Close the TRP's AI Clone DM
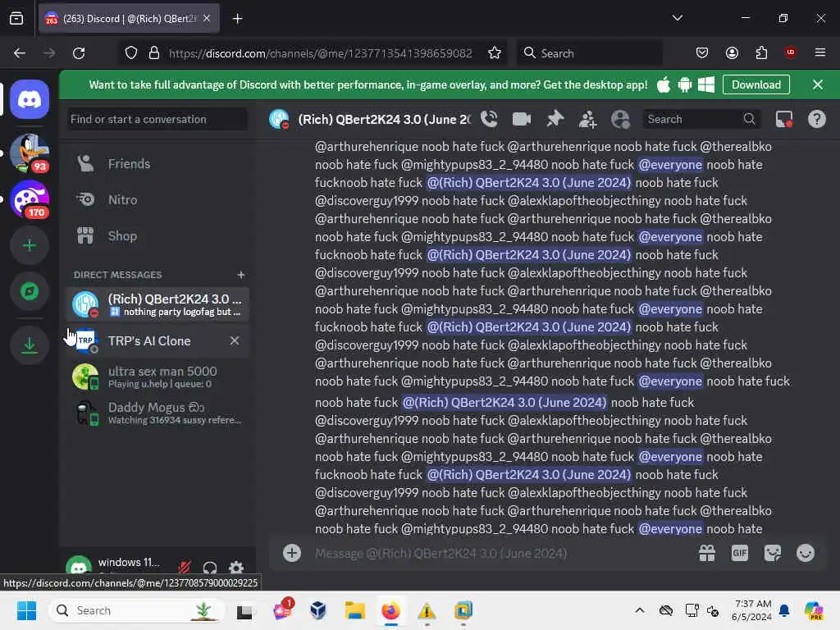This screenshot has width=840, height=630. coord(235,340)
